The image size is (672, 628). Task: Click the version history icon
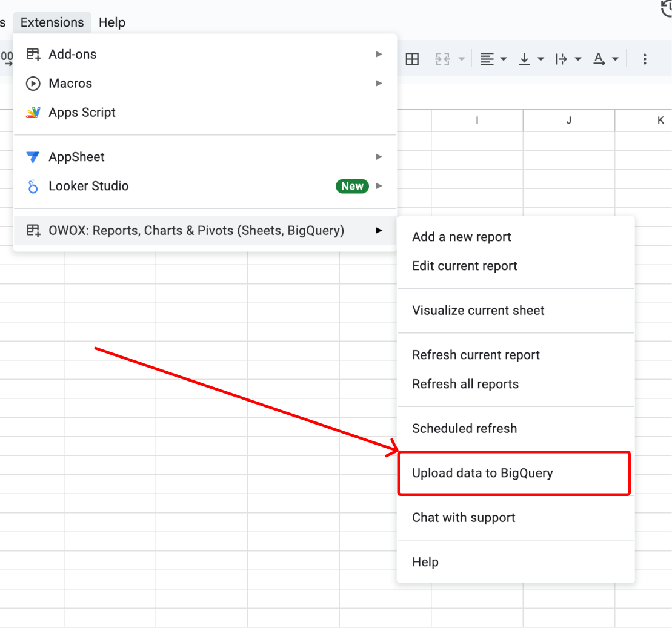[x=667, y=8]
